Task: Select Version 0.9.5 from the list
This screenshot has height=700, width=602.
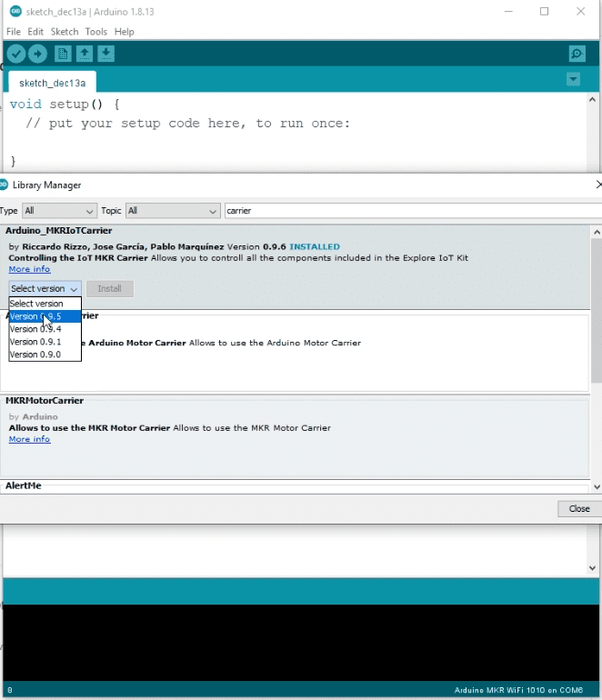Action: pyautogui.click(x=45, y=316)
